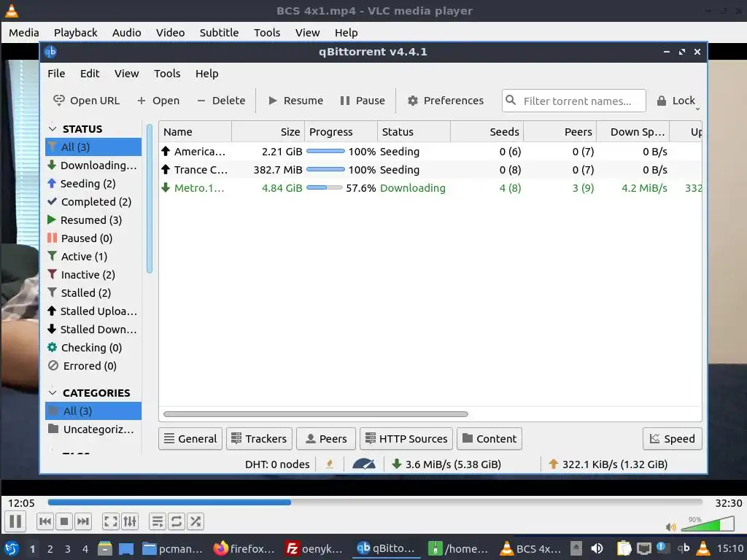Open the qBittorrent Tools menu
The height and width of the screenshot is (560, 747).
[x=167, y=74]
